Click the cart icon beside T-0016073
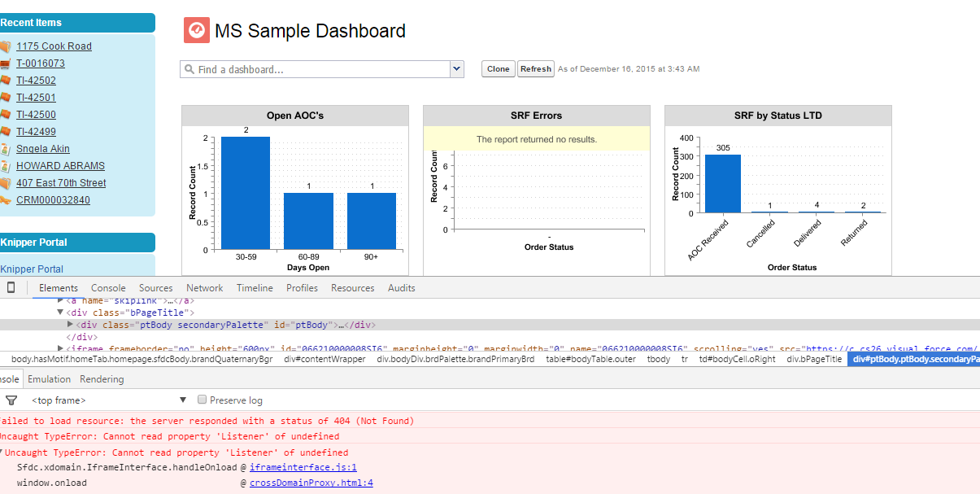980x494 pixels. (x=6, y=63)
